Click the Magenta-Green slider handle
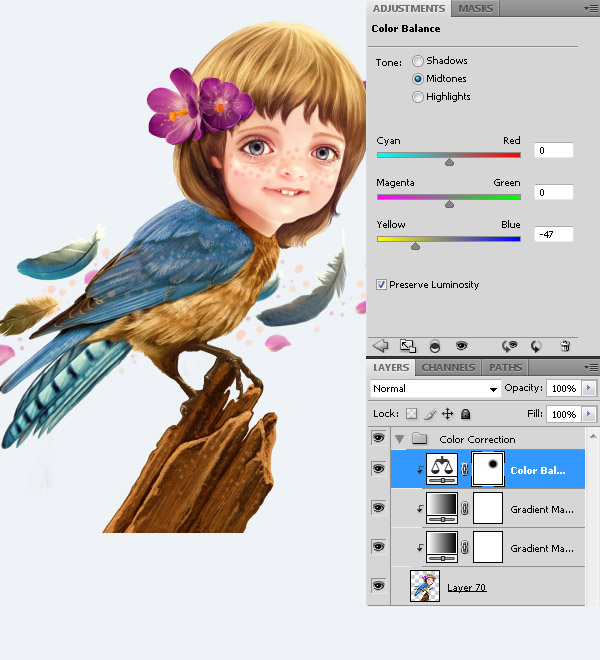 tap(449, 204)
